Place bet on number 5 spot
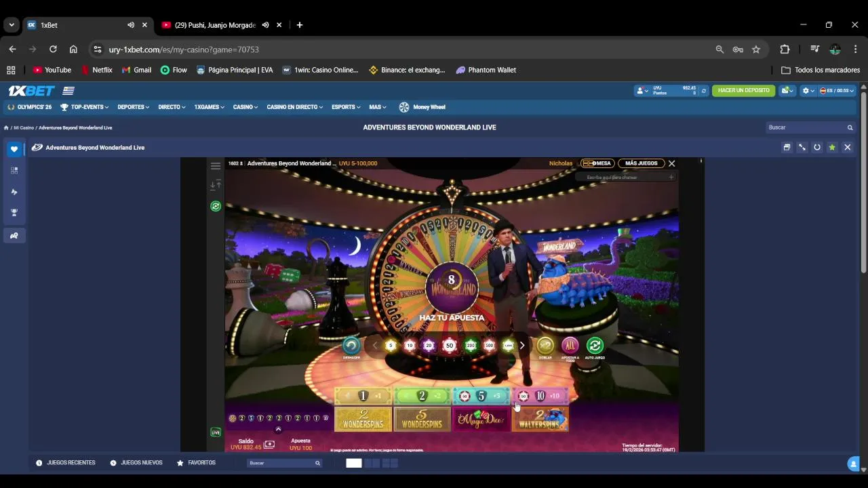 pyautogui.click(x=481, y=396)
